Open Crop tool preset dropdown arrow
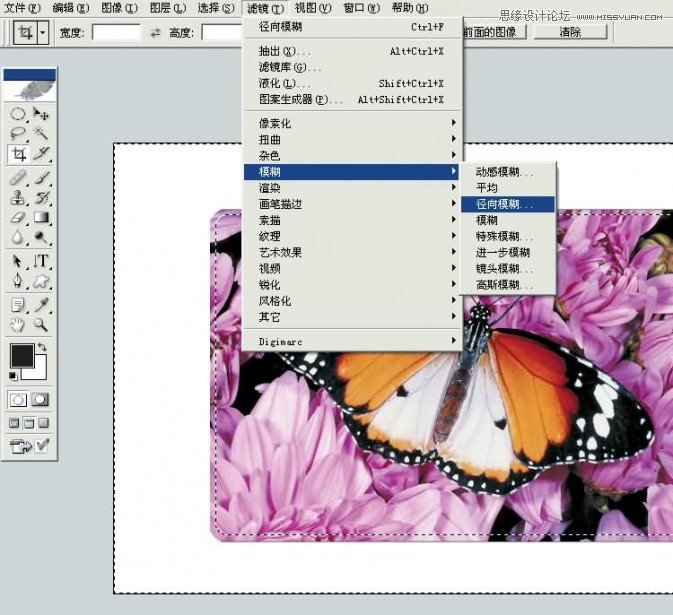The height and width of the screenshot is (615, 673). tap(43, 33)
